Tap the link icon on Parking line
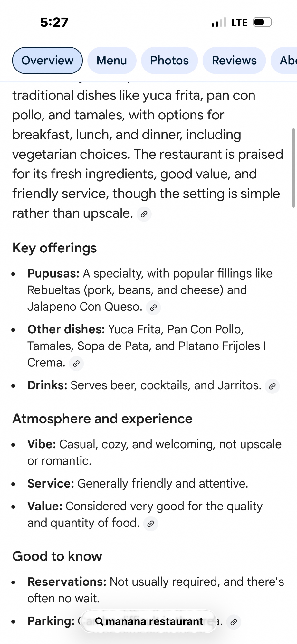This screenshot has height=644, width=297. click(x=234, y=622)
